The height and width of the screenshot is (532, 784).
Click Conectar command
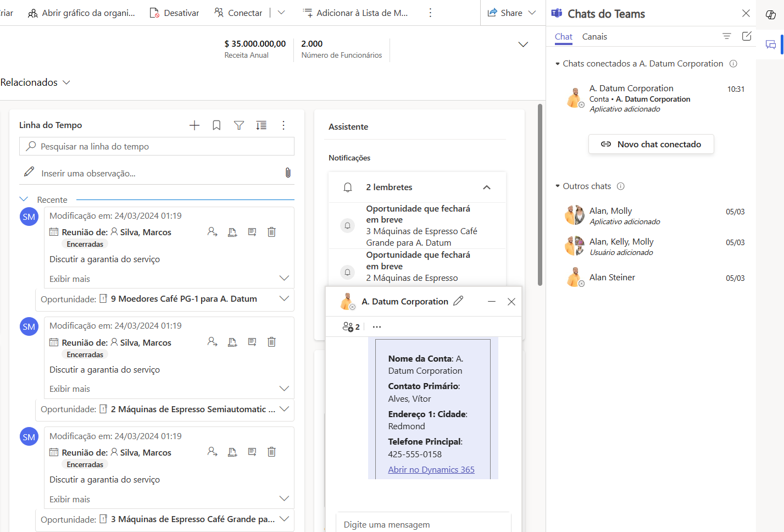[x=238, y=13]
